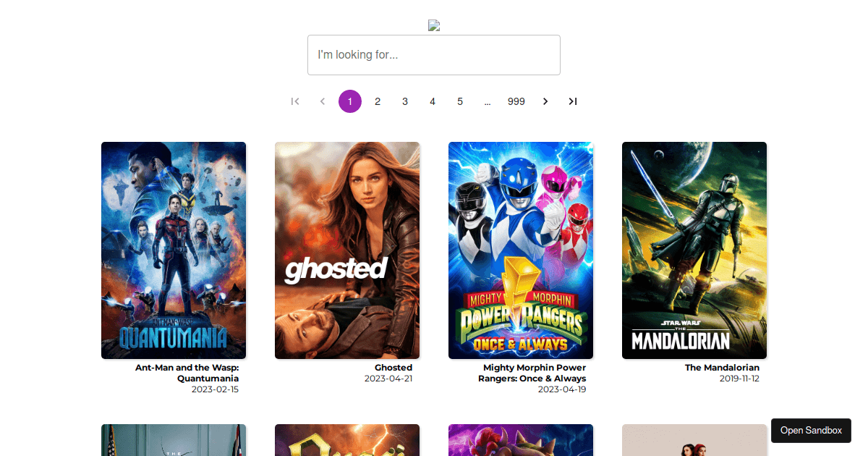Viewport: 868px width, 456px height.
Task: Open Ghosted via its title link
Action: point(393,368)
